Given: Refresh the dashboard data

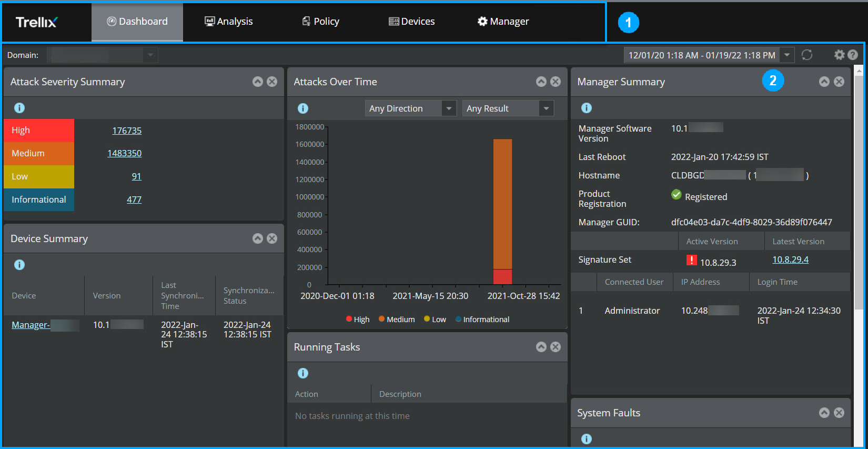Looking at the screenshot, I should point(807,55).
